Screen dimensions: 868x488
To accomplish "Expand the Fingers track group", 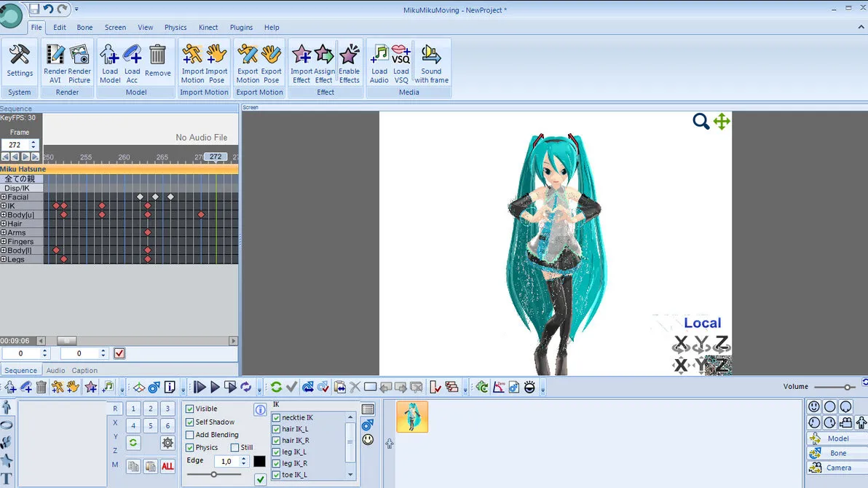I will pos(4,242).
